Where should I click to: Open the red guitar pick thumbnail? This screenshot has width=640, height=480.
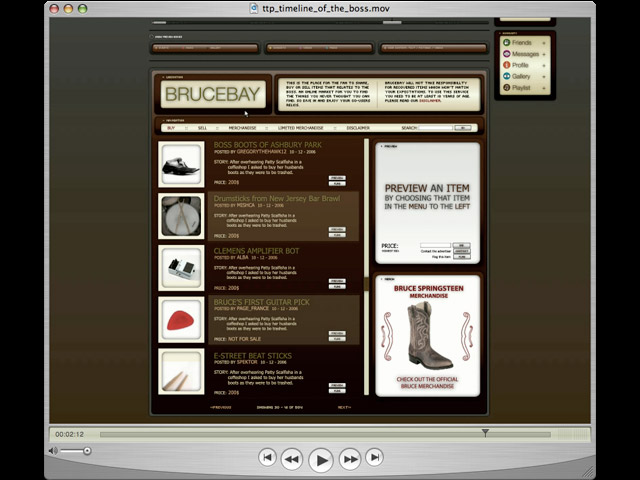click(x=181, y=320)
